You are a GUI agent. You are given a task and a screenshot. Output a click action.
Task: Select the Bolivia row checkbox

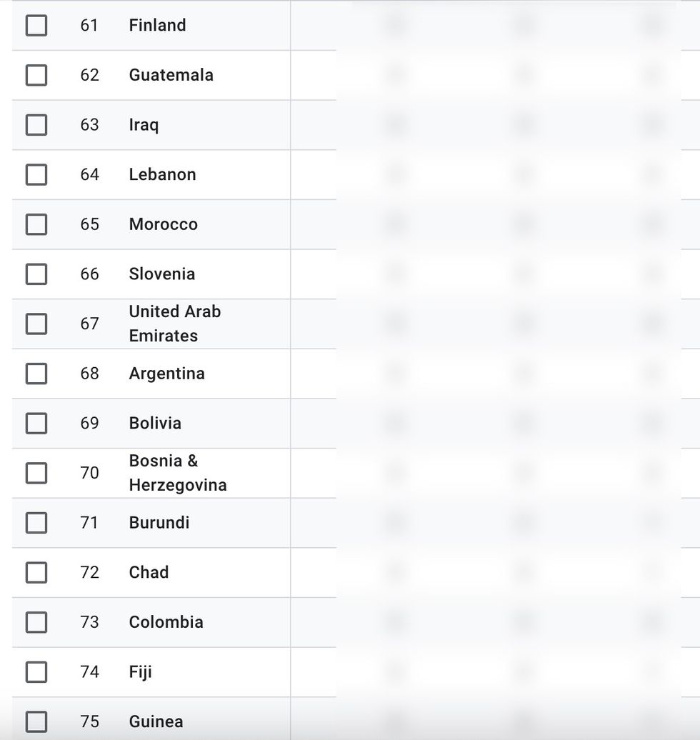(36, 424)
